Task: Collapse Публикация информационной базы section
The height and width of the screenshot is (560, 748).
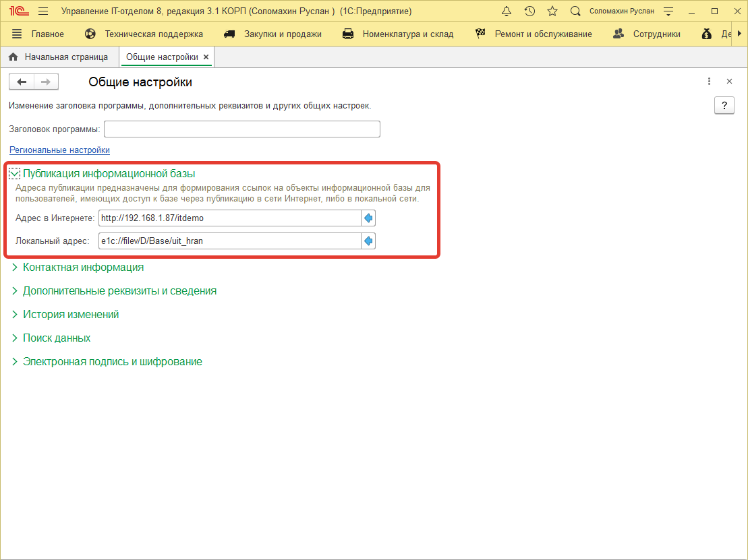Action: click(15, 174)
